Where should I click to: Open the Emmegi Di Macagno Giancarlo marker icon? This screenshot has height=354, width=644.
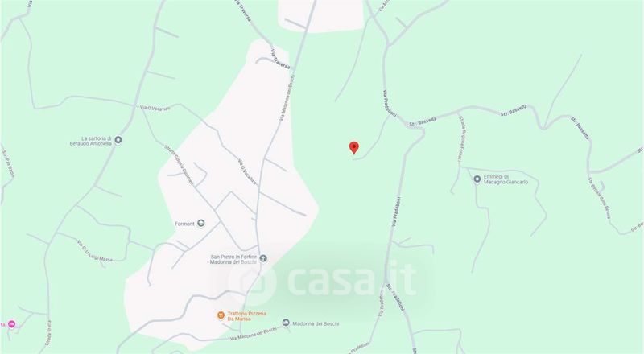477,179
